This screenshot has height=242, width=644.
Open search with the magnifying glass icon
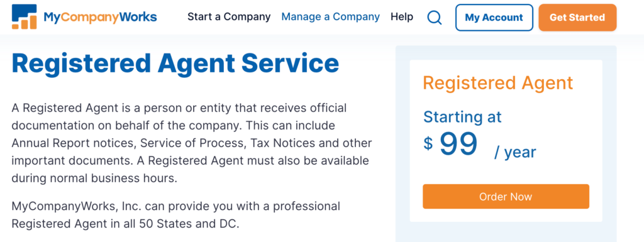(x=434, y=17)
